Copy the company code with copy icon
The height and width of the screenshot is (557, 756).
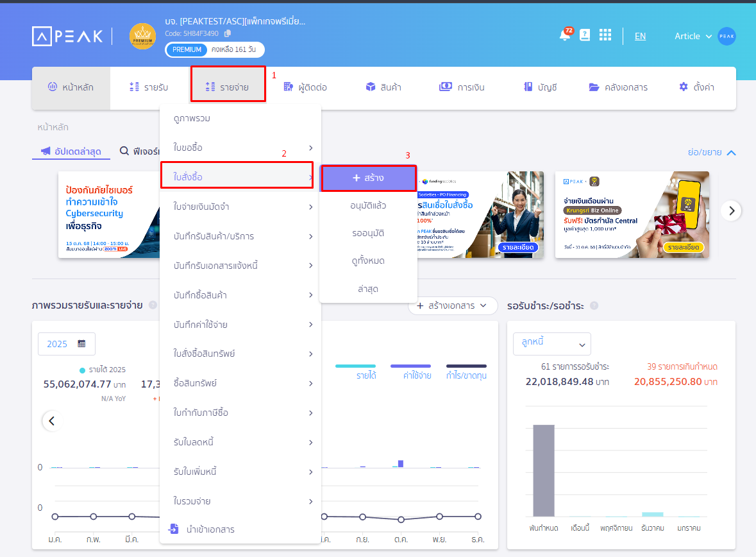click(x=228, y=33)
